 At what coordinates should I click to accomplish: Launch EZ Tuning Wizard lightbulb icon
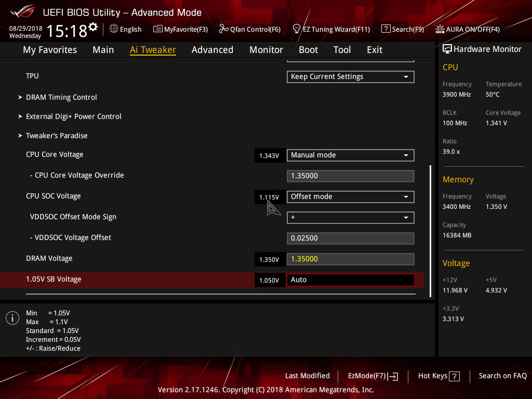click(296, 29)
